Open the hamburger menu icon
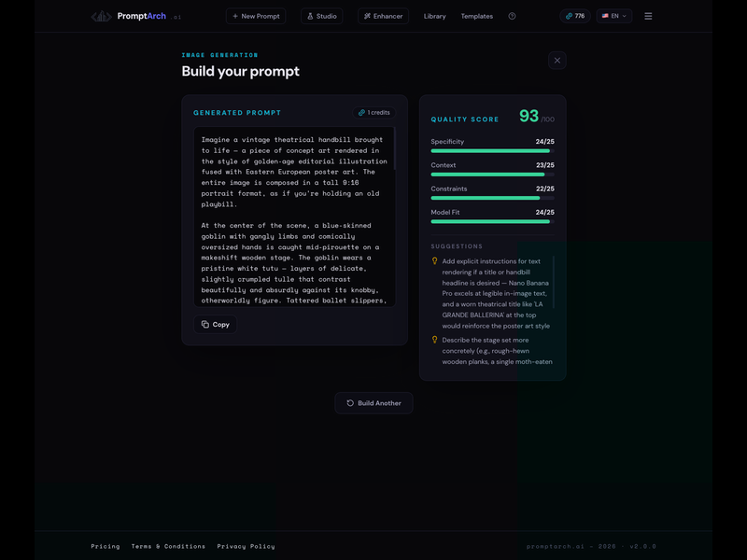Screen dimensions: 747x560 (648, 16)
